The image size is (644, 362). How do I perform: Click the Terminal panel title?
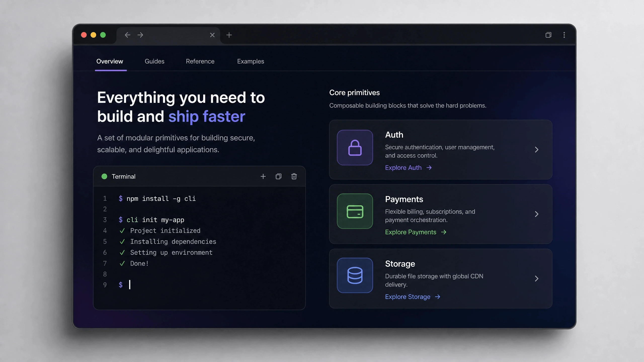tap(124, 176)
